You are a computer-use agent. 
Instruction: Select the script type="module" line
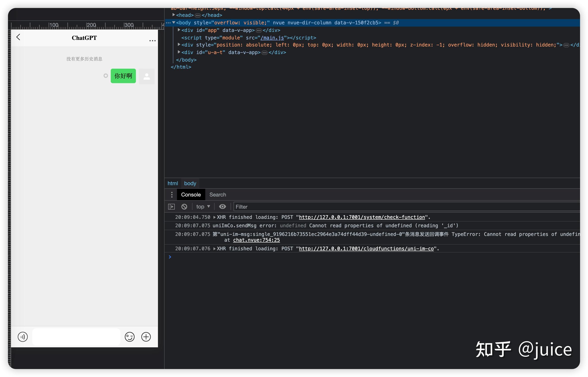249,38
